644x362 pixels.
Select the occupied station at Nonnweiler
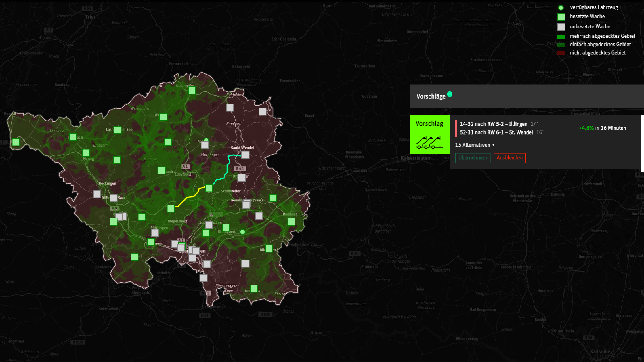(x=192, y=90)
